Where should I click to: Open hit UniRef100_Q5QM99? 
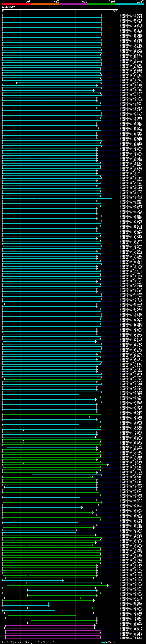pos(131,27)
